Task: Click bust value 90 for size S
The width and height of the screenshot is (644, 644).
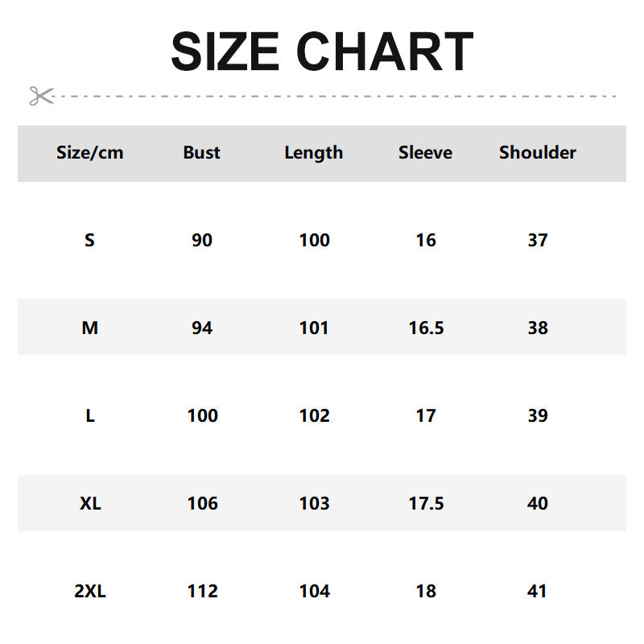Action: pyautogui.click(x=202, y=240)
